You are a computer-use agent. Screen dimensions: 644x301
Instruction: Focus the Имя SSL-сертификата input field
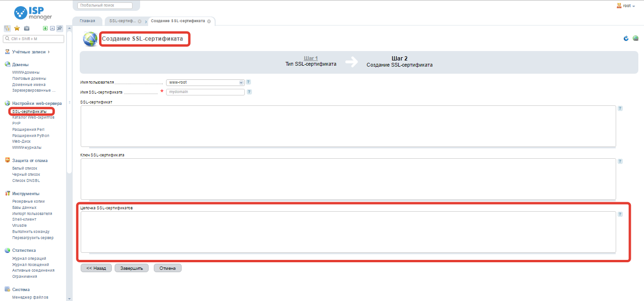click(205, 92)
